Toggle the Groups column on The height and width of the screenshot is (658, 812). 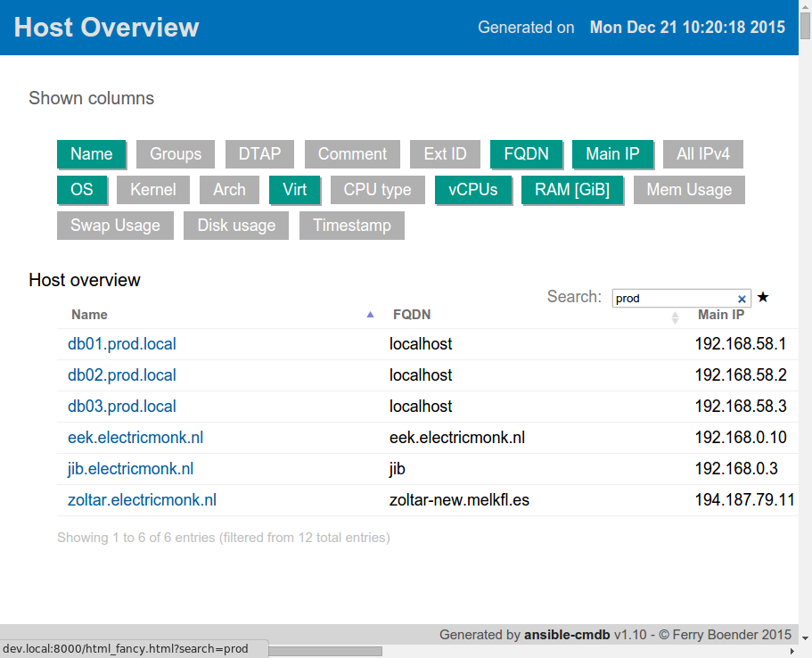pos(176,154)
